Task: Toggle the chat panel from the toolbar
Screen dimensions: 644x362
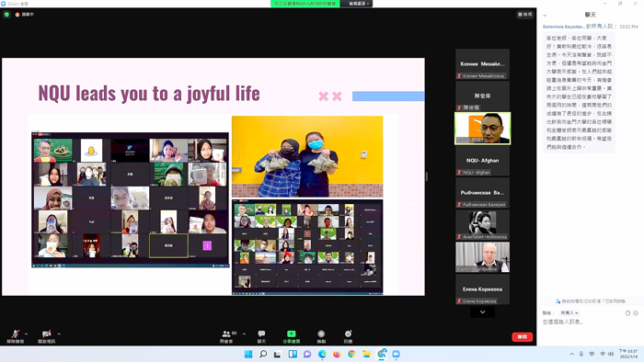Action: tap(261, 336)
